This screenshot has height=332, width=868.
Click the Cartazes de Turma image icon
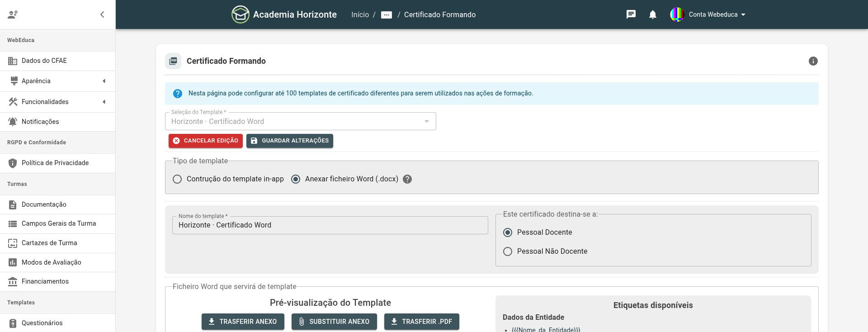tap(13, 243)
